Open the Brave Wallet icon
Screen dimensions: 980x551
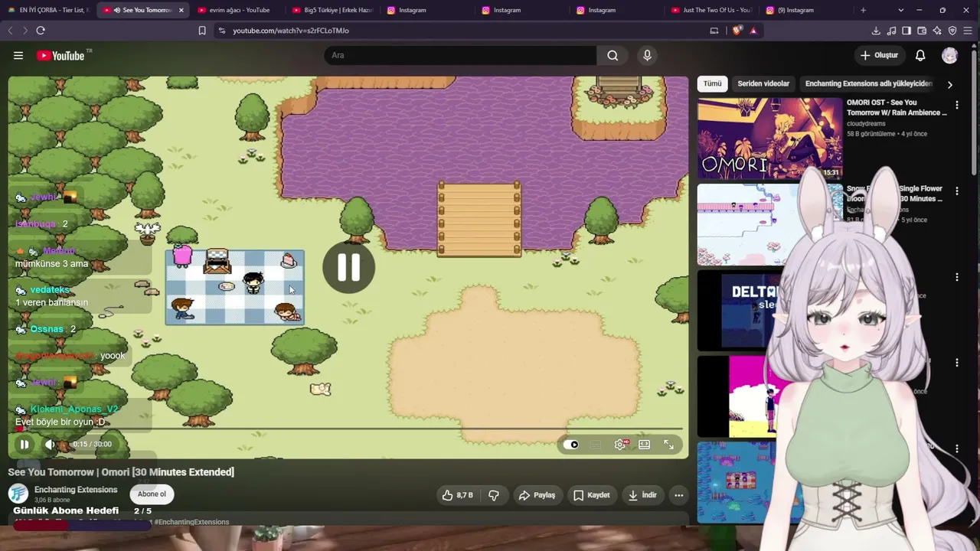922,31
